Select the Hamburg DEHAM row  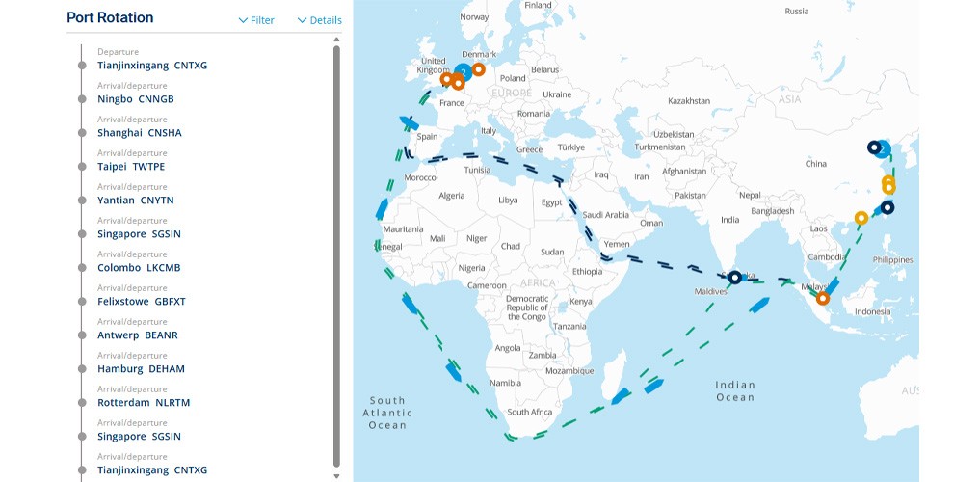point(142,369)
